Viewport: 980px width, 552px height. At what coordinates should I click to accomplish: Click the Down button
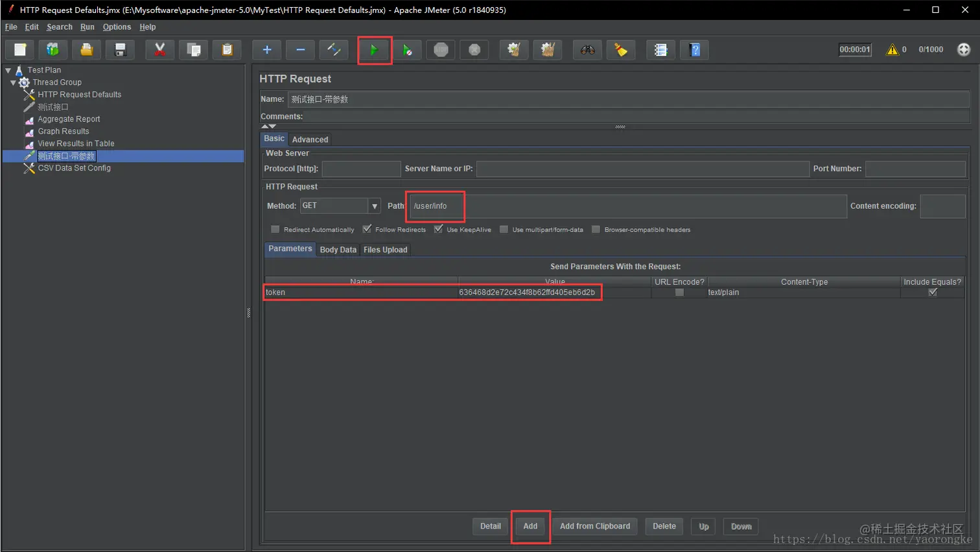741,527
